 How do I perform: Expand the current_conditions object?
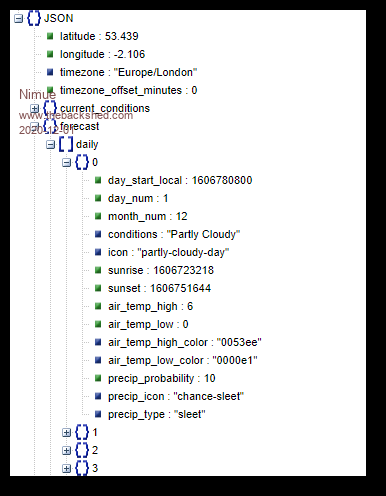coord(34,108)
